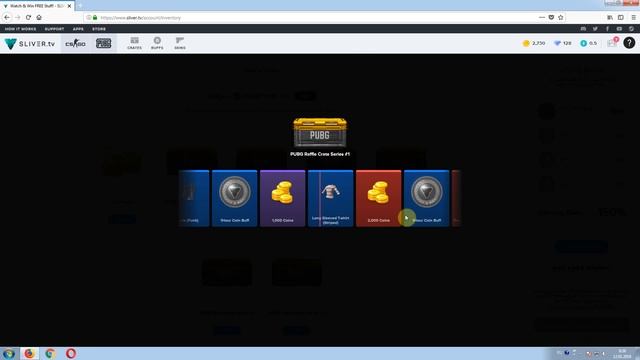Save page to Pocket icon

coord(551,18)
